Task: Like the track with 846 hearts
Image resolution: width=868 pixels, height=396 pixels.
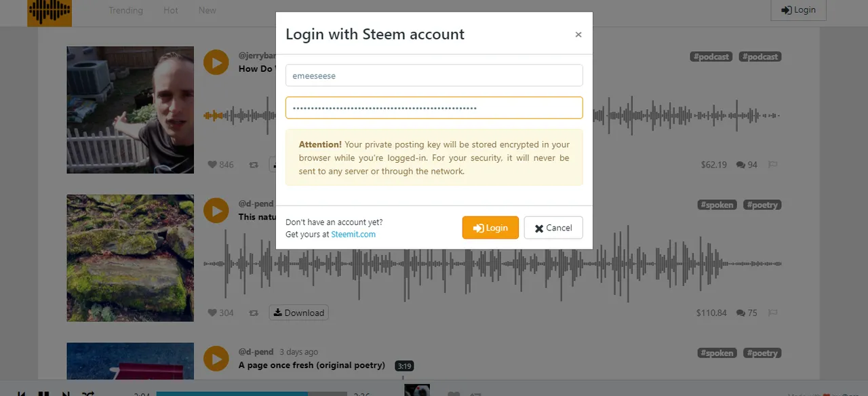Action: (212, 165)
